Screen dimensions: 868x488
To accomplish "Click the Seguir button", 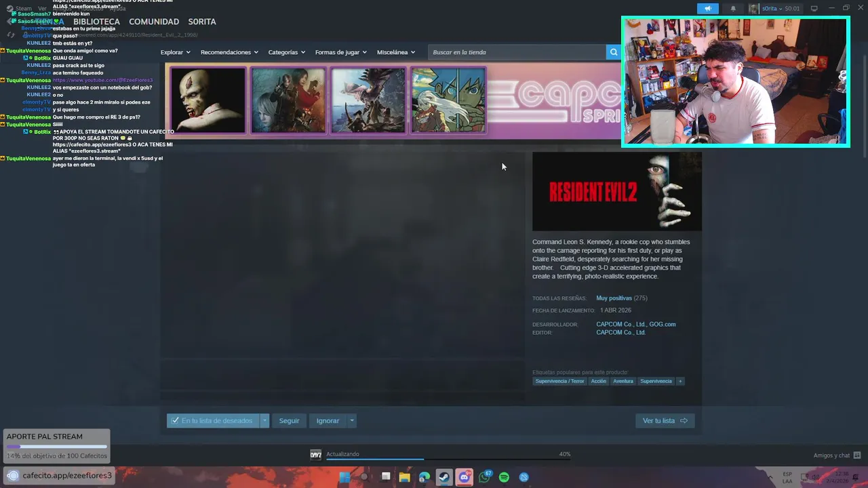I will pyautogui.click(x=289, y=421).
